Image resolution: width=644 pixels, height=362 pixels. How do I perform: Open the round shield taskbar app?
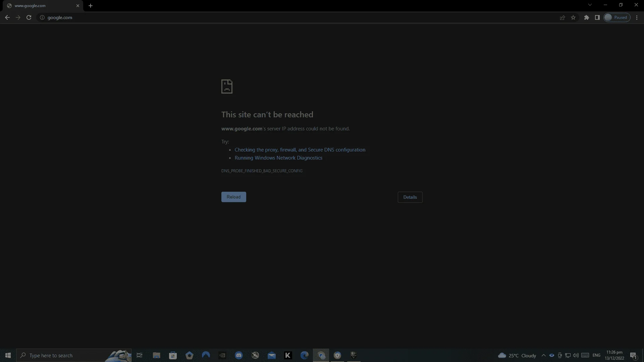pos(337,355)
